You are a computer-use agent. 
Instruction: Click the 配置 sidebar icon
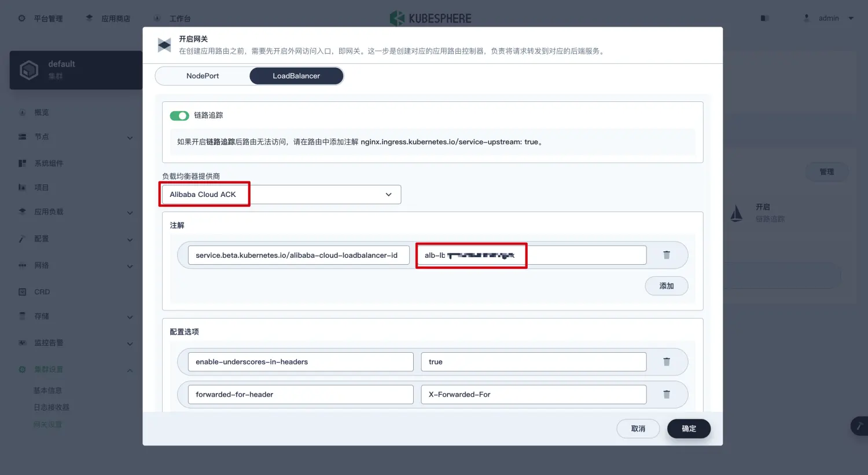[x=23, y=239]
